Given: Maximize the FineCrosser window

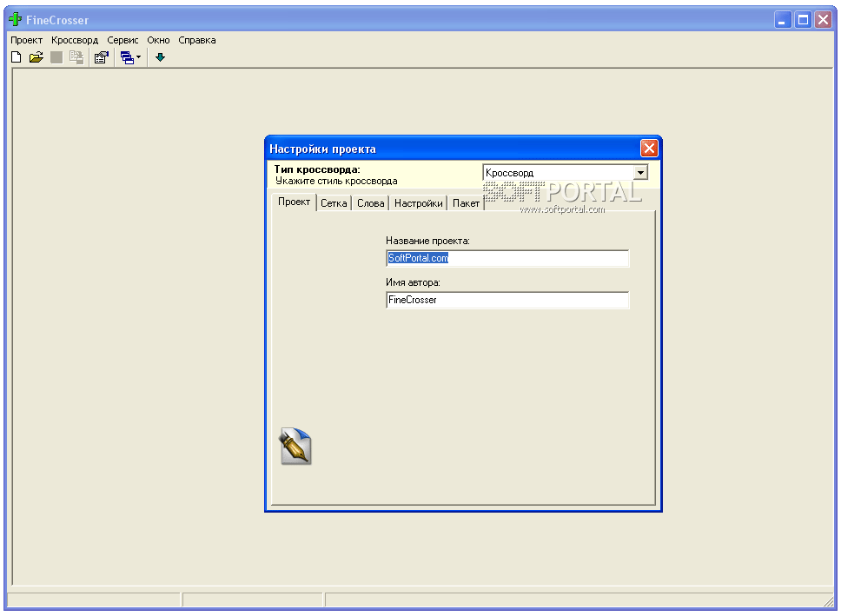Looking at the screenshot, I should pyautogui.click(x=803, y=20).
